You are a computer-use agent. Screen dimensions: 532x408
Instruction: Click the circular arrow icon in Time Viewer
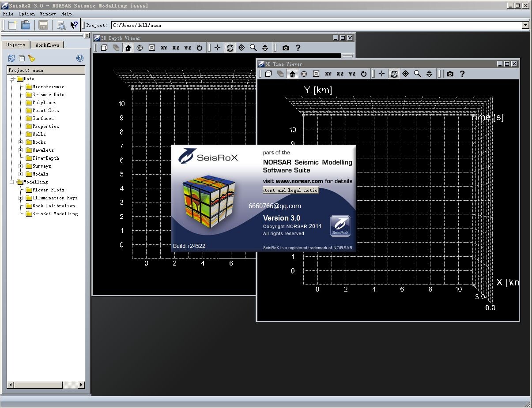364,74
